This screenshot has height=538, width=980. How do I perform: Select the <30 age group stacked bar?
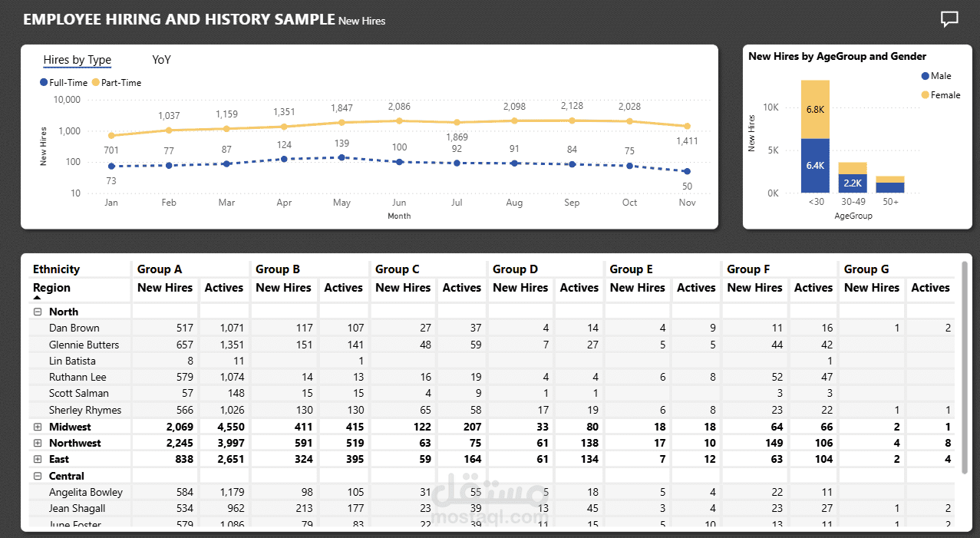pyautogui.click(x=816, y=138)
